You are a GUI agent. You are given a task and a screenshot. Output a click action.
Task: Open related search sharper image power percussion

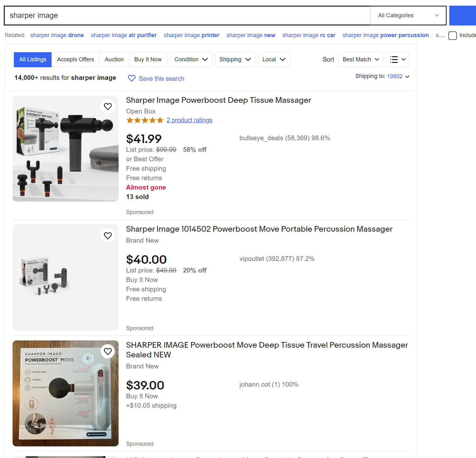pos(385,35)
